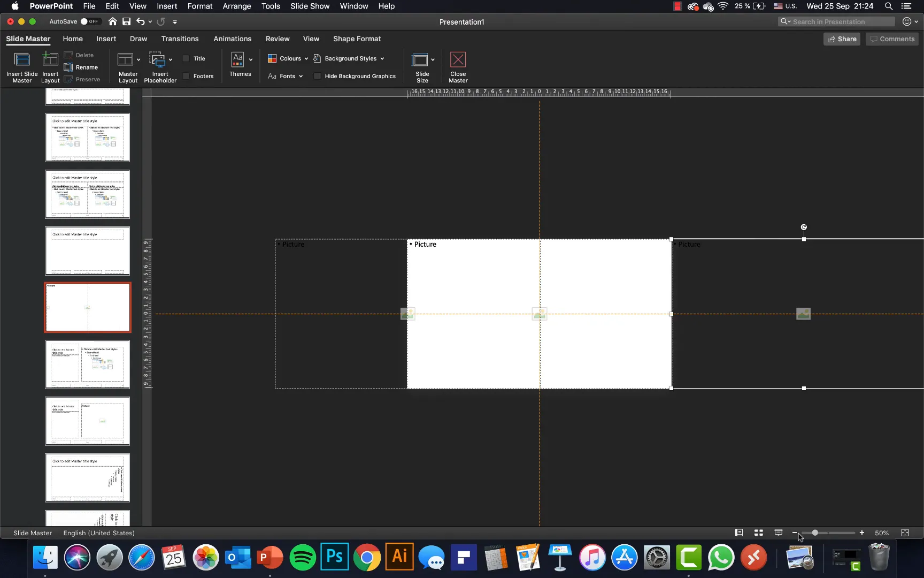Select Two Content layout thumbnail

88,138
